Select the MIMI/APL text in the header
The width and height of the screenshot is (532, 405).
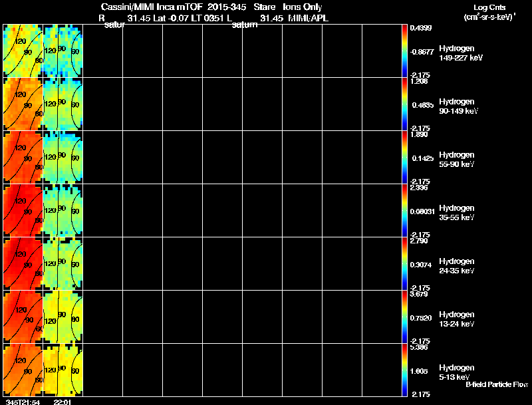pyautogui.click(x=309, y=19)
